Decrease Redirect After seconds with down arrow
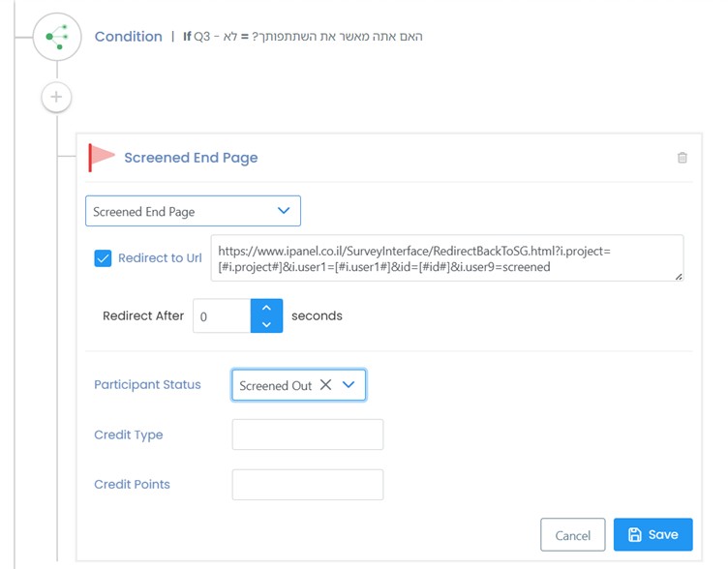 [266, 324]
